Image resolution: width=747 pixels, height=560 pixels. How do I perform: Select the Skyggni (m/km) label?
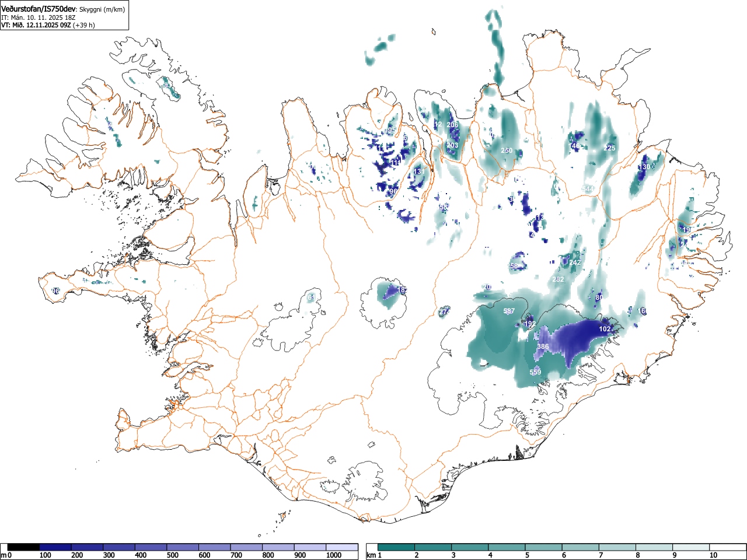pos(102,10)
